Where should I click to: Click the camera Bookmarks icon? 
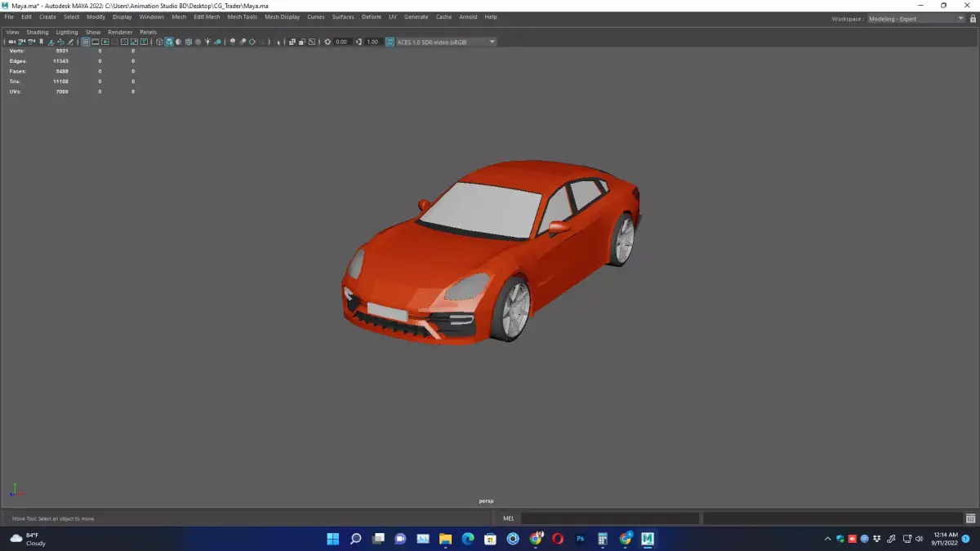(41, 42)
